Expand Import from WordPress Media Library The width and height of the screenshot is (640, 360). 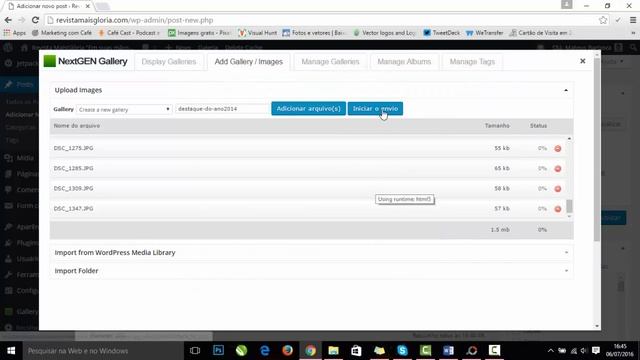pyautogui.click(x=311, y=253)
